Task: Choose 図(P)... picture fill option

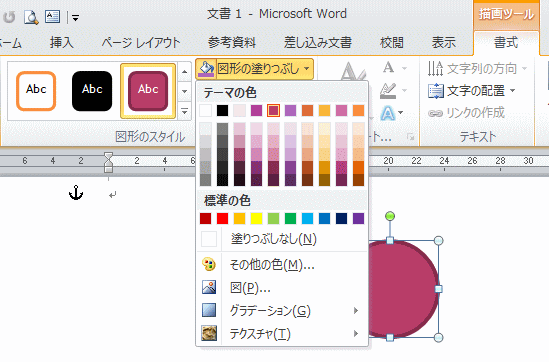Action: [282, 288]
